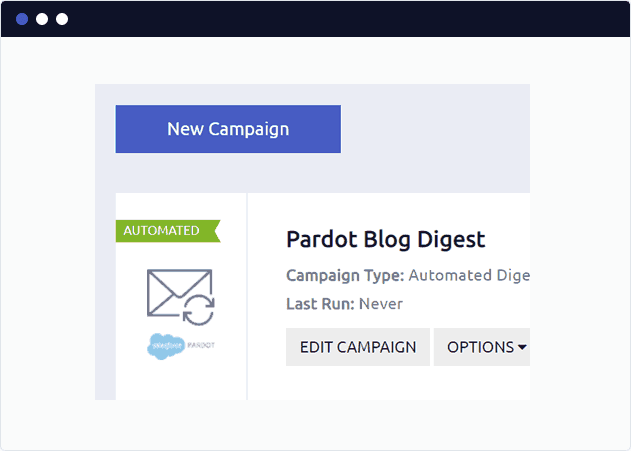The height and width of the screenshot is (451, 631).
Task: Click the Salesforce cloud logo
Action: (166, 346)
